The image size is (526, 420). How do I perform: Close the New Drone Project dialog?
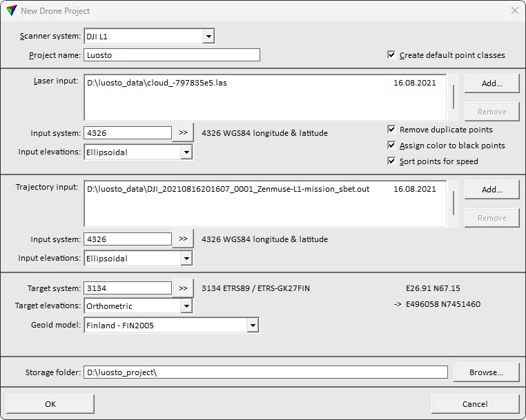click(x=514, y=11)
